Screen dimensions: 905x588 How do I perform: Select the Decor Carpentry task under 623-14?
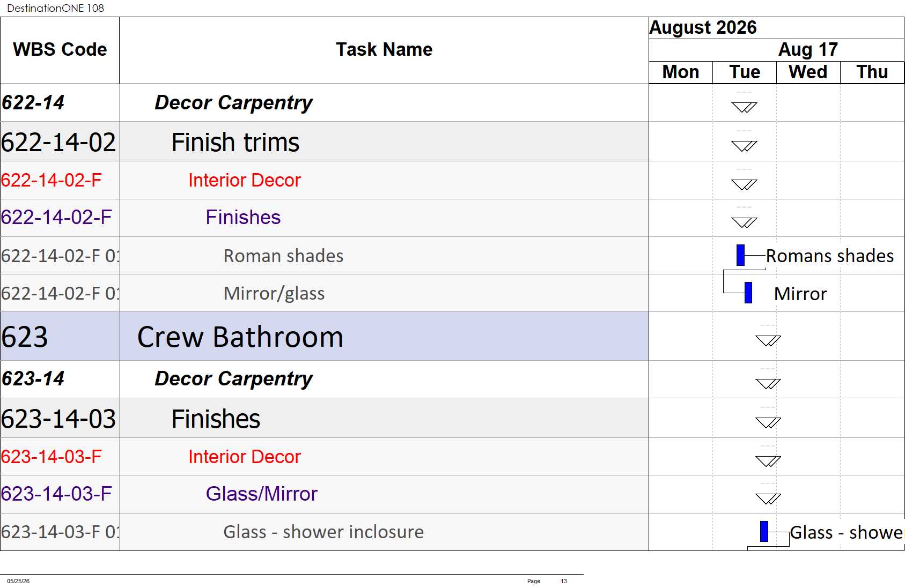[233, 379]
